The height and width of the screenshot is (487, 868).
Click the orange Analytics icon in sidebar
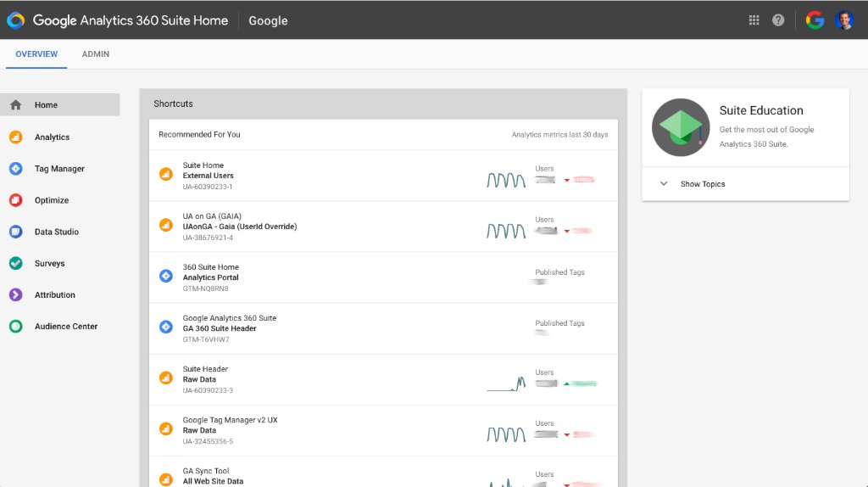15,137
